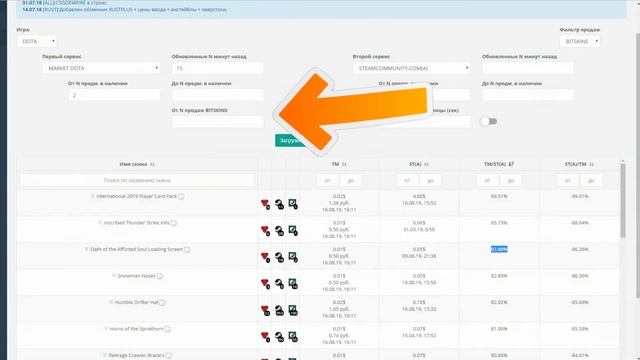640x360 pixels.
Task: Click teal square icon for Snowman Noses
Action: [293, 283]
